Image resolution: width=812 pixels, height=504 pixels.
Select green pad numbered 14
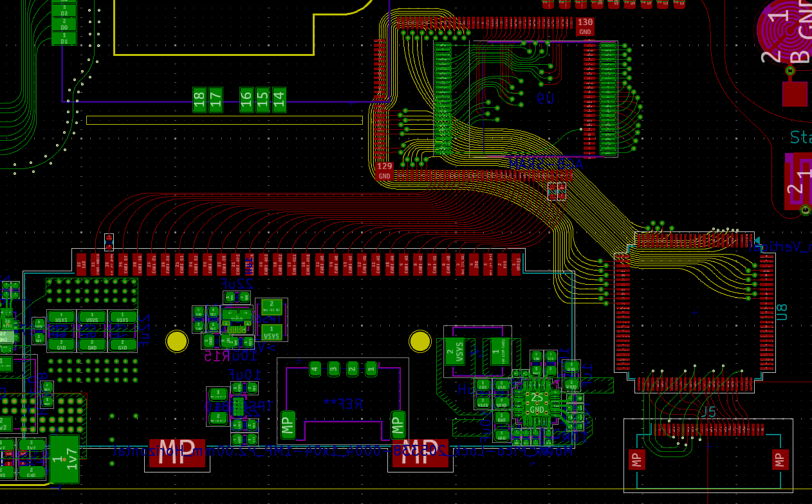pos(279,100)
